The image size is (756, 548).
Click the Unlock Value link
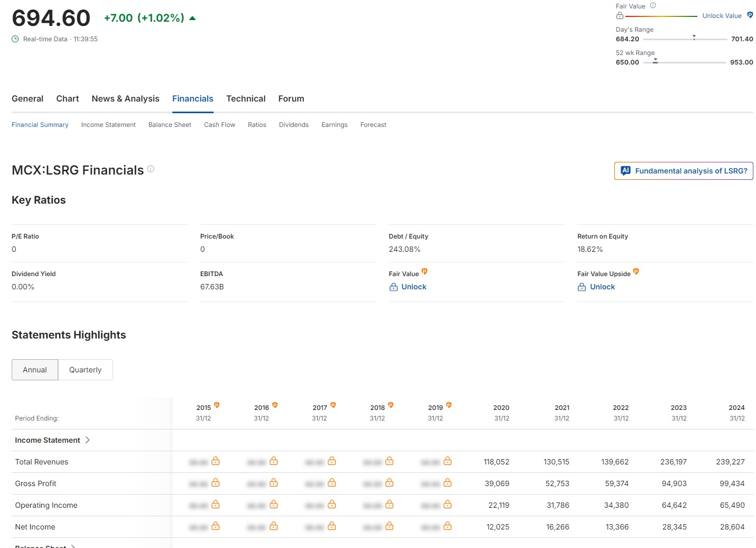[722, 16]
